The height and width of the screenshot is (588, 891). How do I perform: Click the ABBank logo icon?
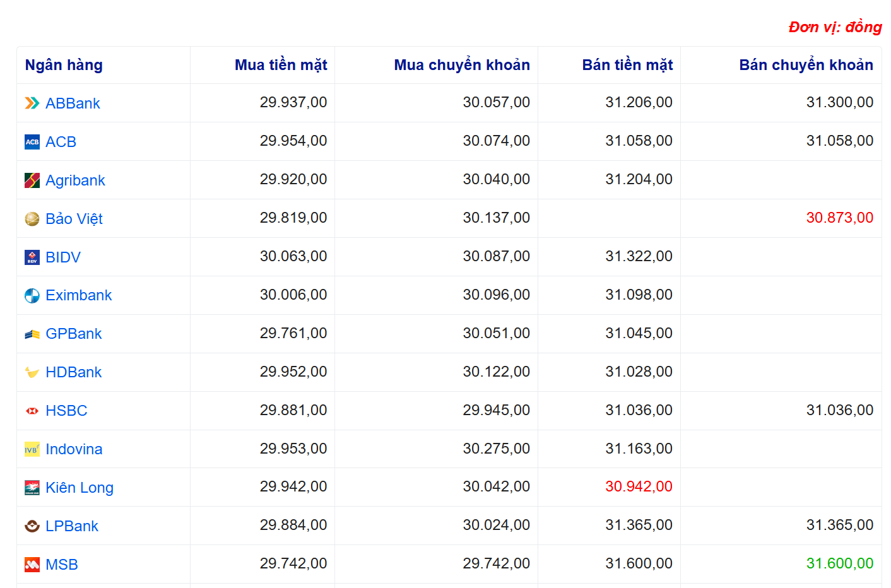32,103
